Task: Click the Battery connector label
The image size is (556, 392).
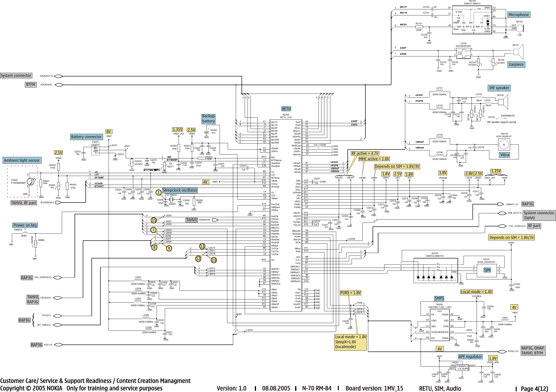Action: 86,137
